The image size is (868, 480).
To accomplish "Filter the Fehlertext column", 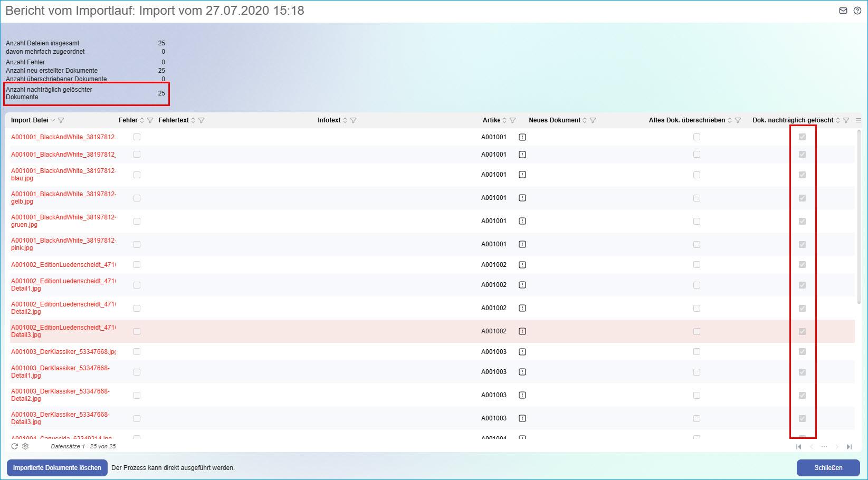I will (x=202, y=120).
